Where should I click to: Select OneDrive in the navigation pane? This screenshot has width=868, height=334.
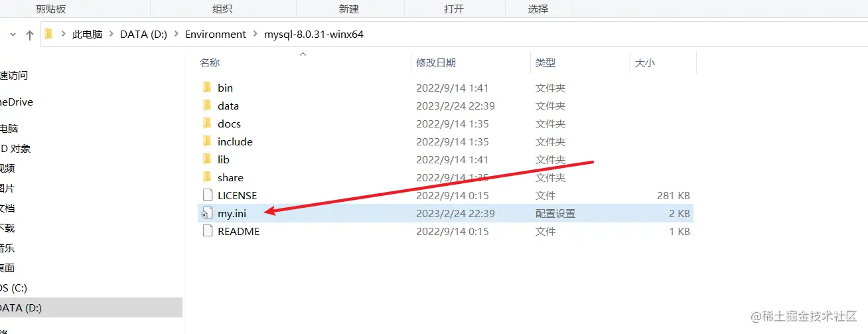pyautogui.click(x=17, y=102)
